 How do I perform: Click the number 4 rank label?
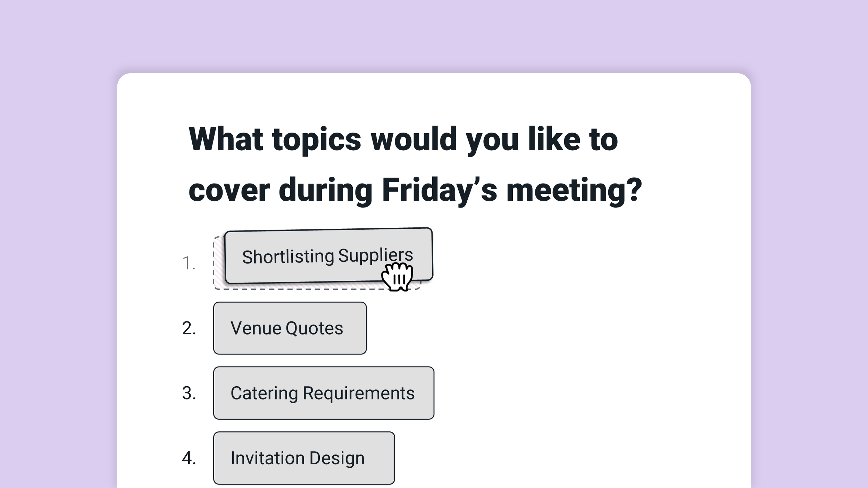coord(189,458)
